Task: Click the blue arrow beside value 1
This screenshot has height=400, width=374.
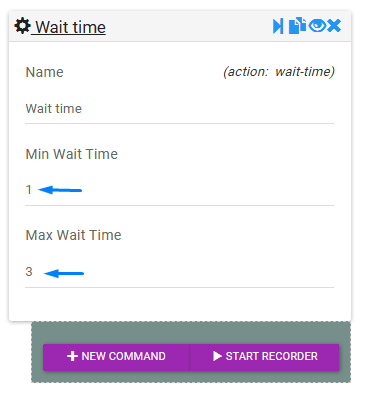Action: [x=60, y=190]
